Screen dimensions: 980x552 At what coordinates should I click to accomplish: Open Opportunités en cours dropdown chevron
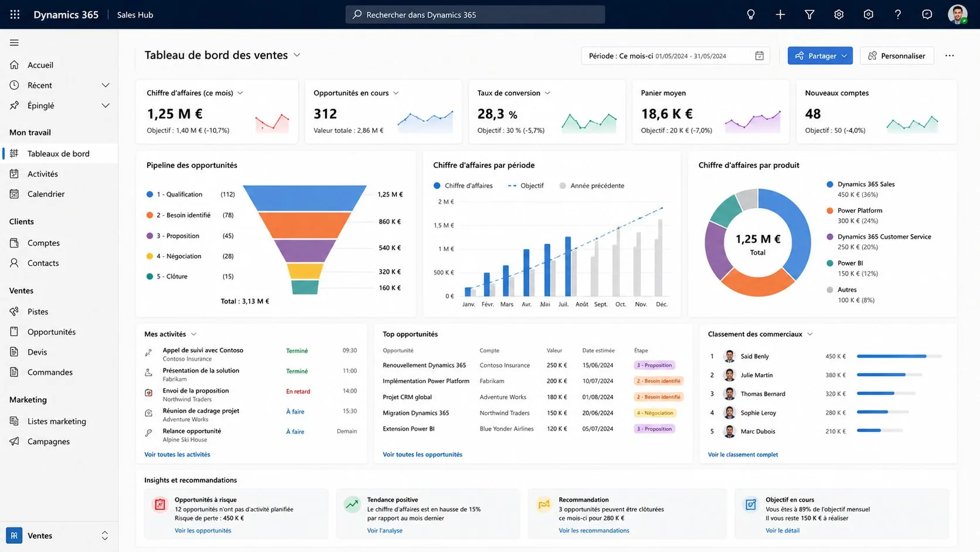(396, 93)
